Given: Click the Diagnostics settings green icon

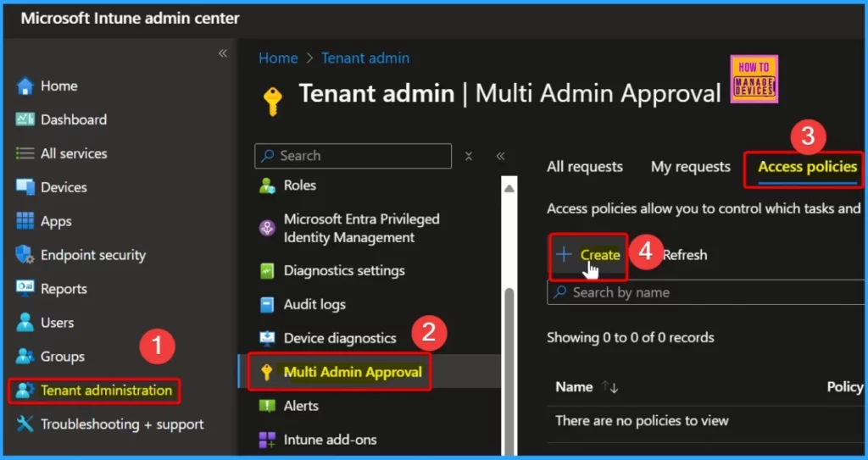Looking at the screenshot, I should (267, 271).
